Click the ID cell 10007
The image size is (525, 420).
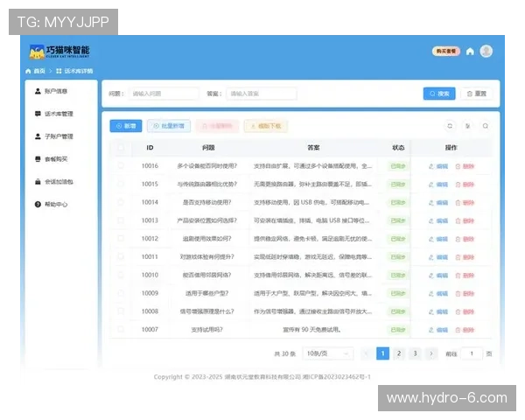pos(150,330)
